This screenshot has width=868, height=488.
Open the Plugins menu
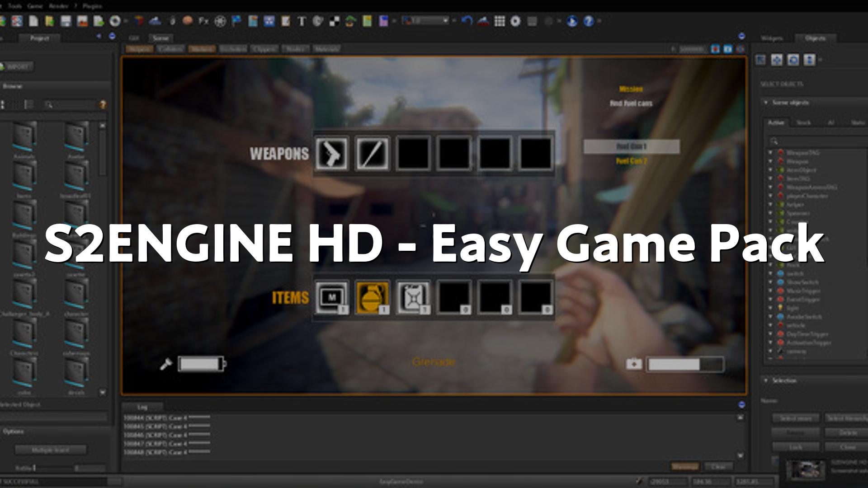pyautogui.click(x=92, y=6)
